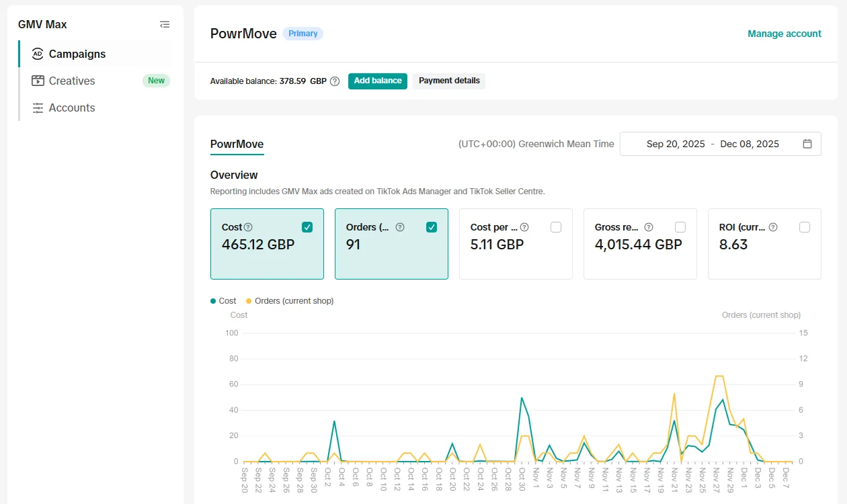Click the Available balance 378.59 GBP text
This screenshot has width=847, height=504.
coord(268,81)
